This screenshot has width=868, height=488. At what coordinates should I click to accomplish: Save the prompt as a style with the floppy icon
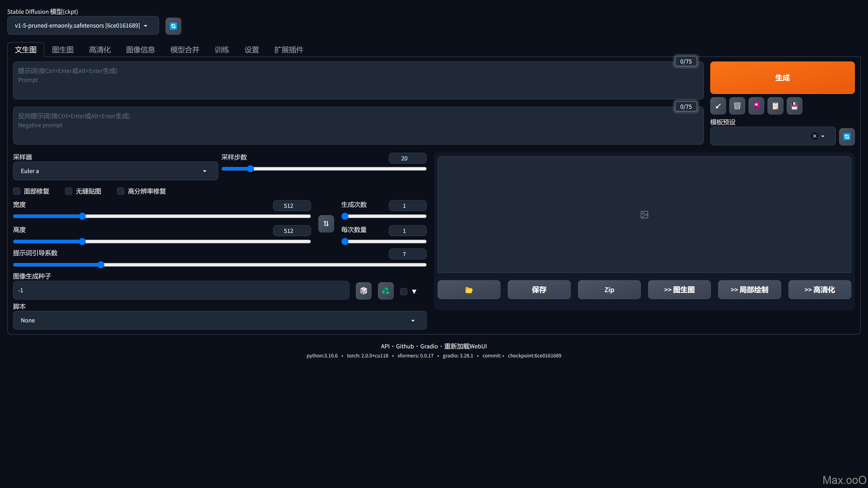[794, 106]
